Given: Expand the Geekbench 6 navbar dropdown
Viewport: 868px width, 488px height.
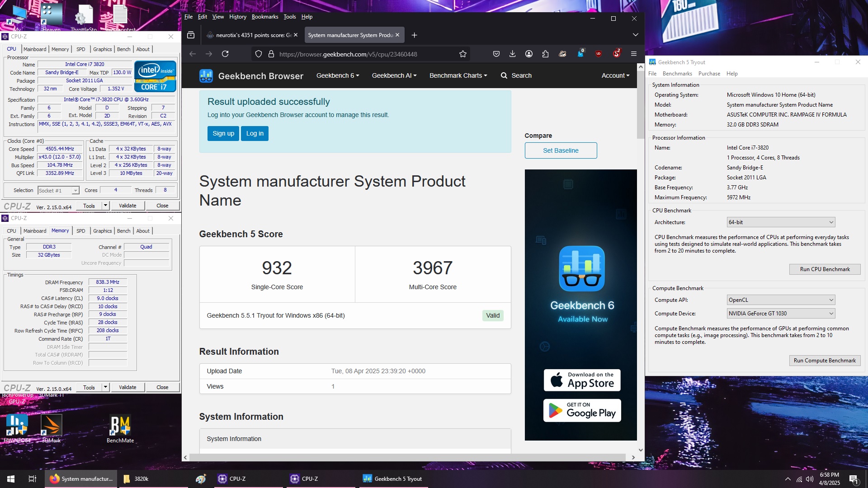Looking at the screenshot, I should pos(338,75).
